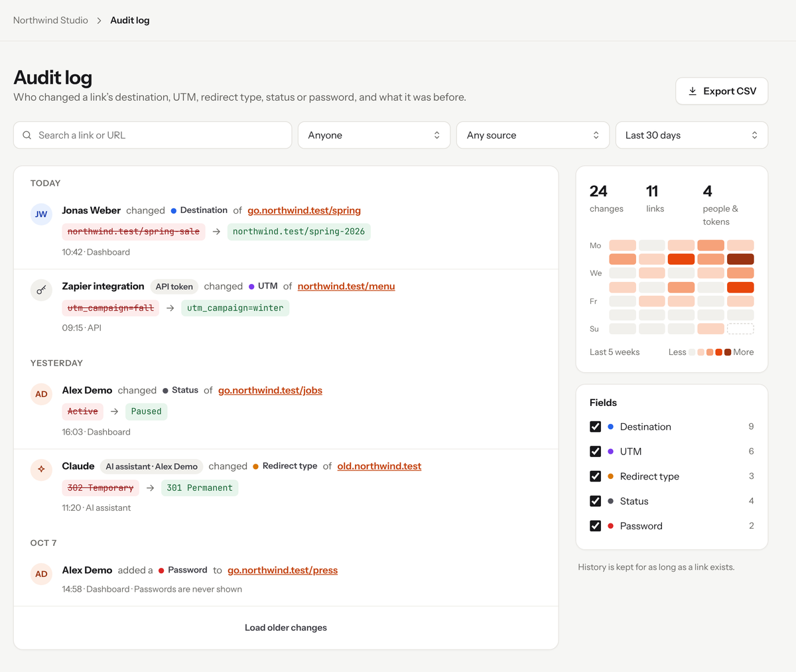Click the 09:15 · API timestamp
The image size is (796, 672).
82,328
